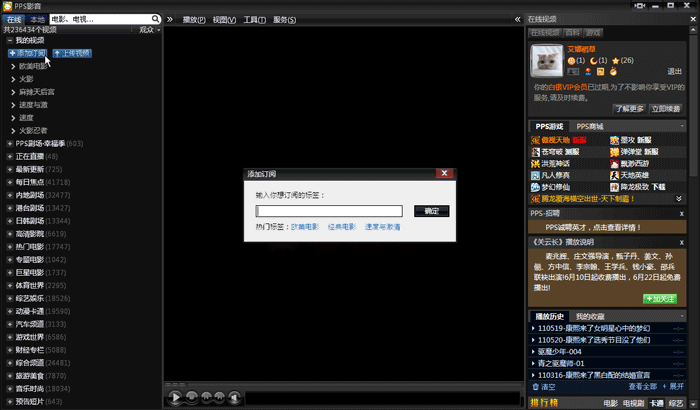This screenshot has width=700, height=410.
Task: Close the 《关云长》播放说明 notice
Action: (x=682, y=242)
